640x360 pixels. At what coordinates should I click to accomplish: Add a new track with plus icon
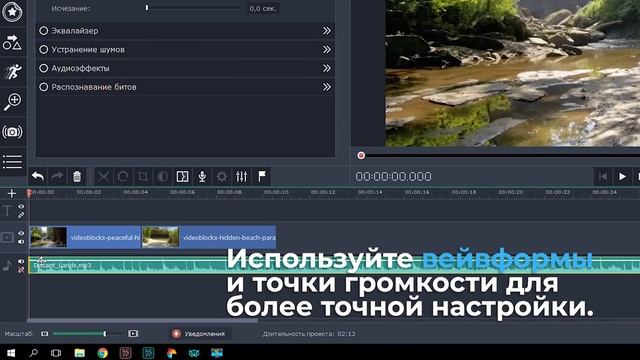click(x=12, y=193)
